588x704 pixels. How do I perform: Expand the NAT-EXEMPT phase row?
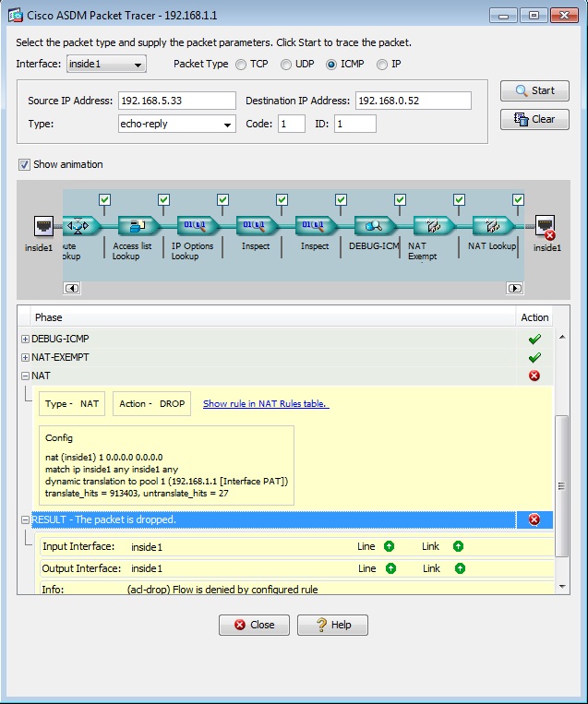click(x=25, y=357)
